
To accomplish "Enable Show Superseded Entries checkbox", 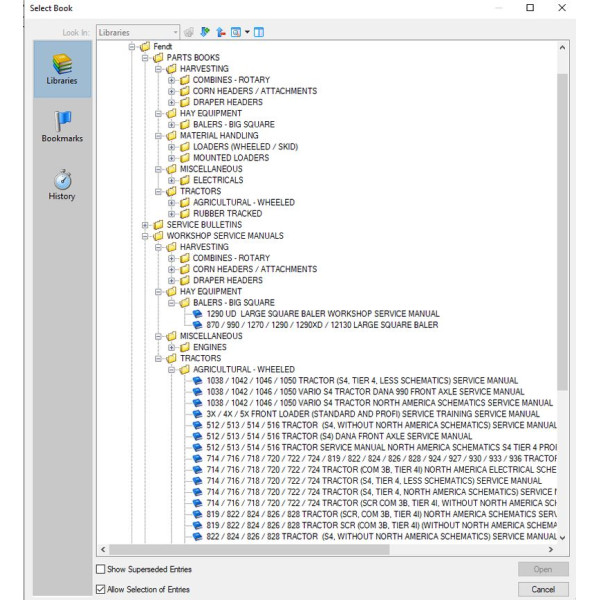I will point(100,569).
